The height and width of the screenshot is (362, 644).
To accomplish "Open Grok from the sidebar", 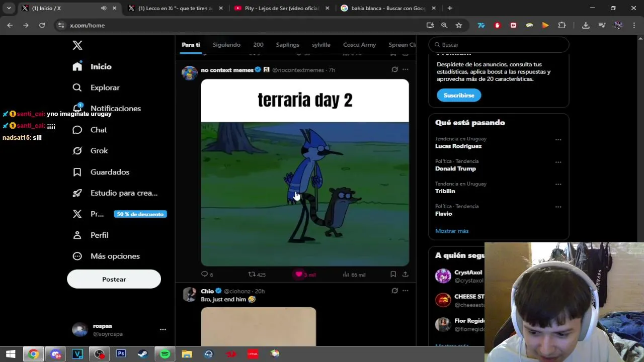I will pyautogui.click(x=91, y=151).
